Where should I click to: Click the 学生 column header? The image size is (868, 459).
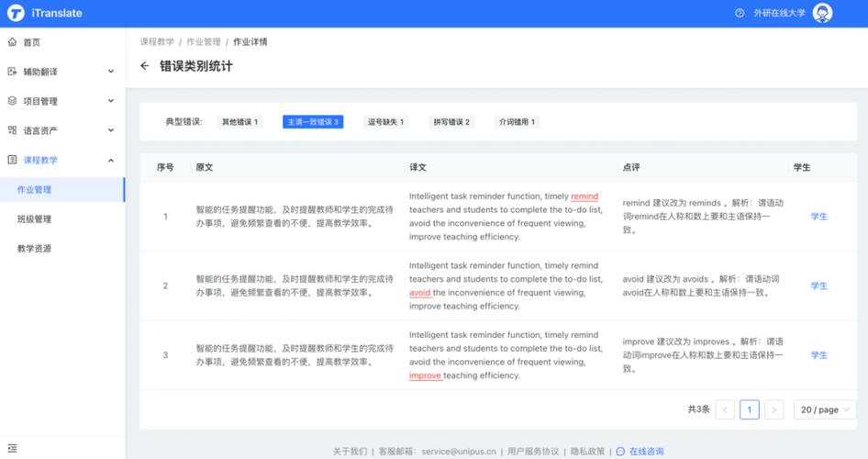click(x=802, y=167)
